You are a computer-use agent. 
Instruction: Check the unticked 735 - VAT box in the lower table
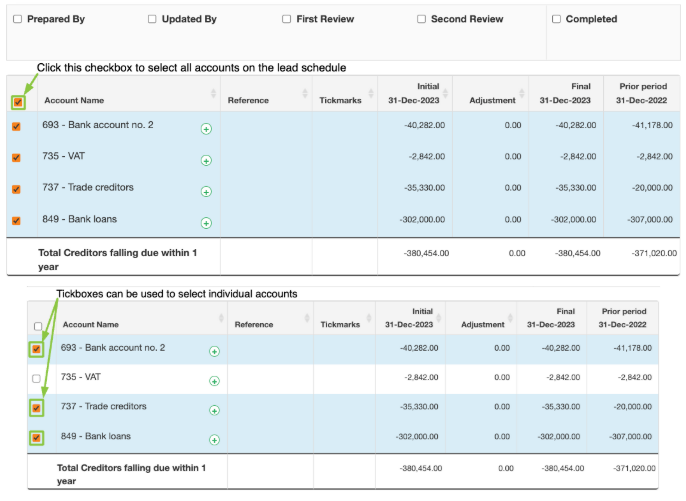click(37, 379)
